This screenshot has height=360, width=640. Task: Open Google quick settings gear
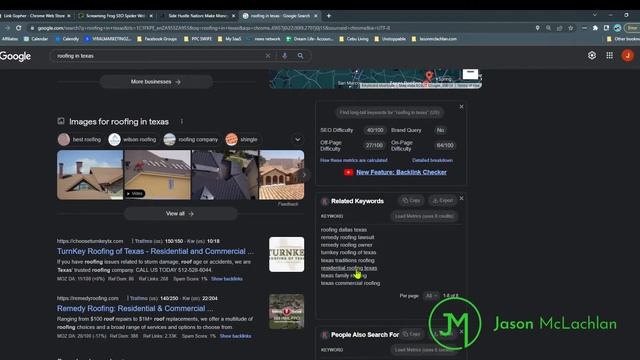(592, 56)
